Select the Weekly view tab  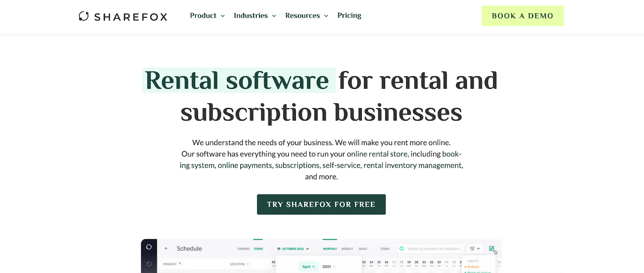347,249
